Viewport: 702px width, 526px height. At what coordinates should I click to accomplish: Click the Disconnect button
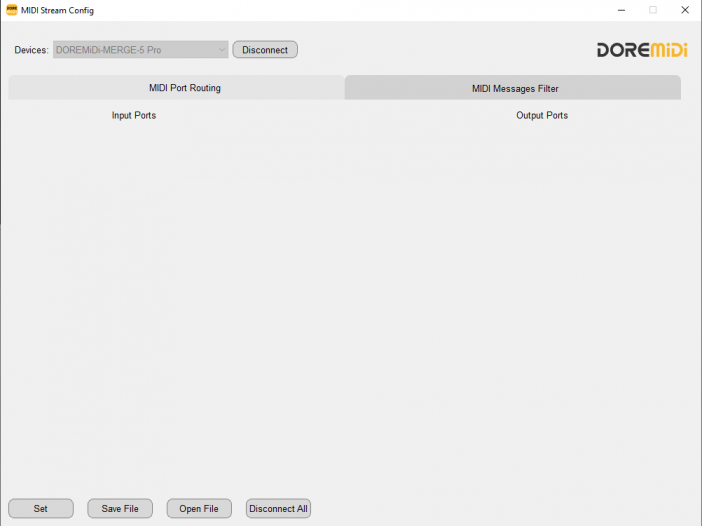265,50
